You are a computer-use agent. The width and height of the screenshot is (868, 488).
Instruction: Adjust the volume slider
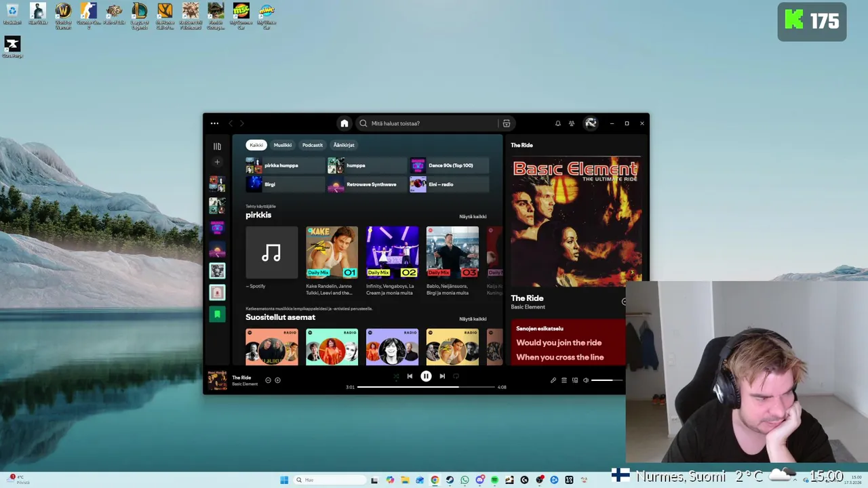pos(607,380)
